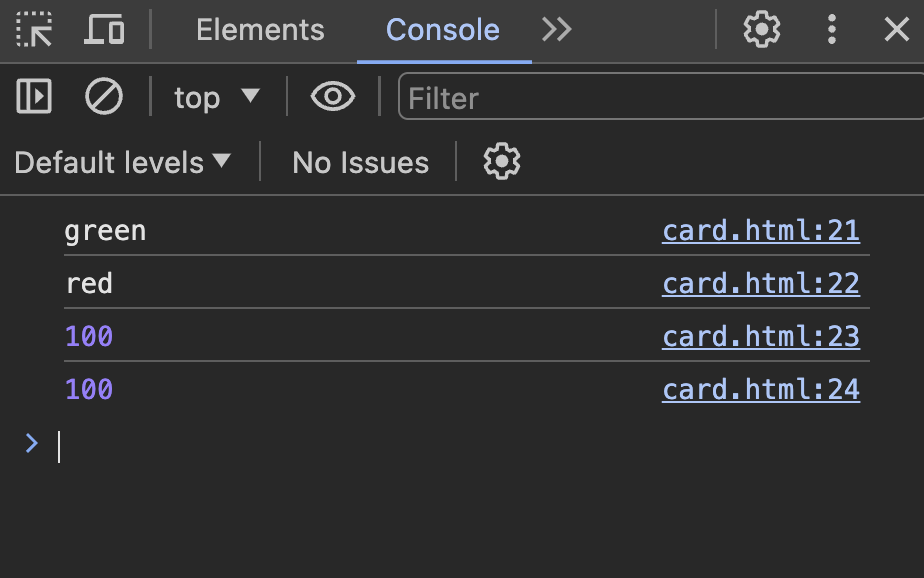Show the console sidebar panel
Screen dimensions: 924x578
coord(34,97)
